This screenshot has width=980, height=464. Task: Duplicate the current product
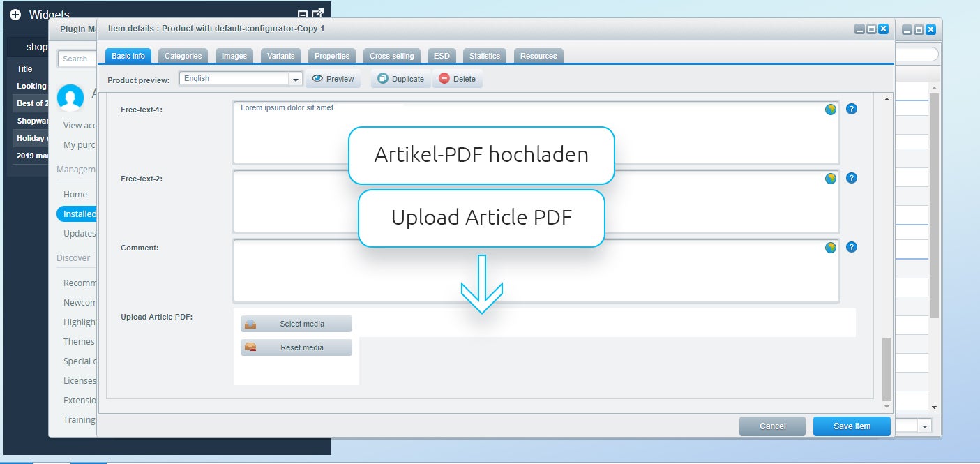(x=401, y=79)
